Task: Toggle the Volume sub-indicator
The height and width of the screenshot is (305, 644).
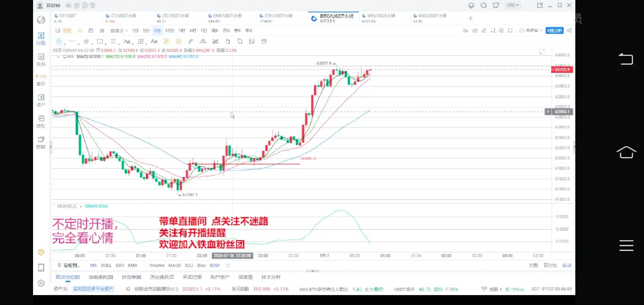Action: tap(157, 266)
